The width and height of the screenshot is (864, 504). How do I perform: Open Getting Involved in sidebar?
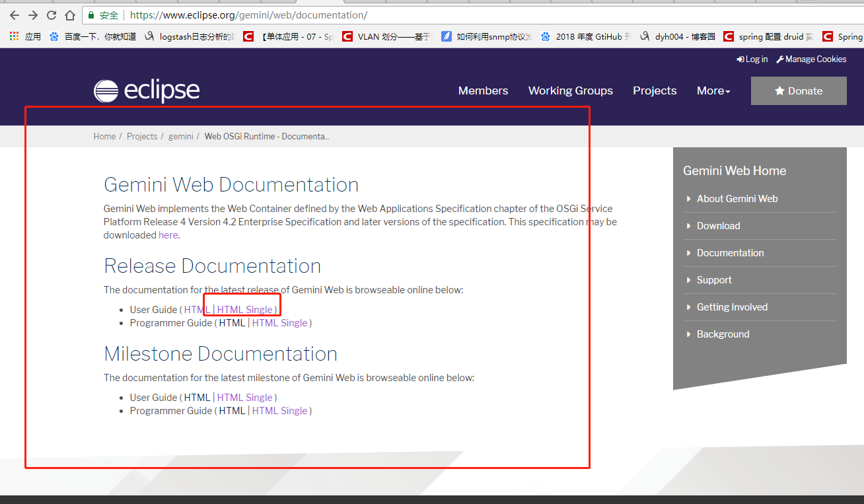click(732, 307)
